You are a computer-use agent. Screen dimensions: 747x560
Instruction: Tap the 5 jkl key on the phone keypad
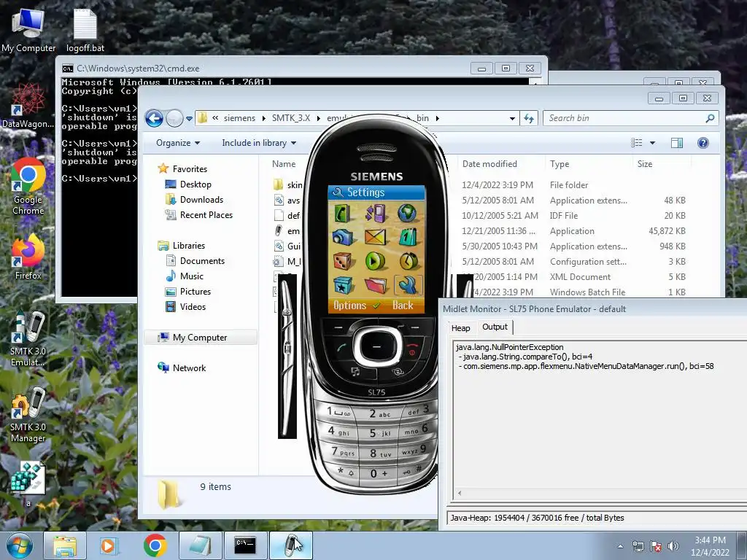click(379, 433)
